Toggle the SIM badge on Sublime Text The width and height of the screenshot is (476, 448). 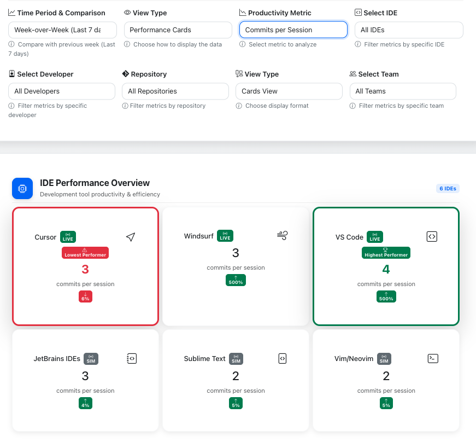click(236, 358)
